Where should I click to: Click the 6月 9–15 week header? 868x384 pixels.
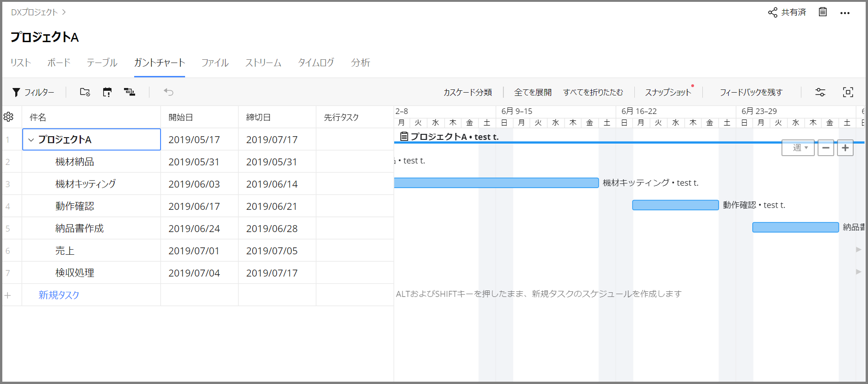tap(517, 111)
